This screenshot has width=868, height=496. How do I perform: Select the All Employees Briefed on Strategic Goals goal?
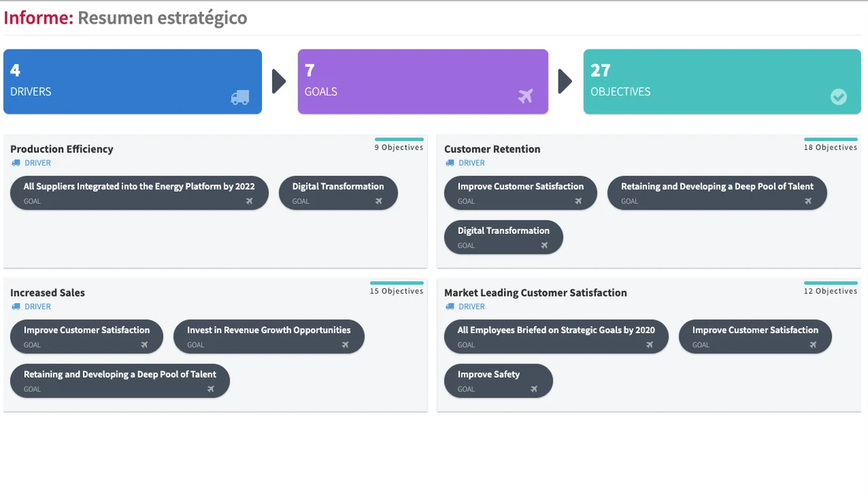click(x=556, y=336)
